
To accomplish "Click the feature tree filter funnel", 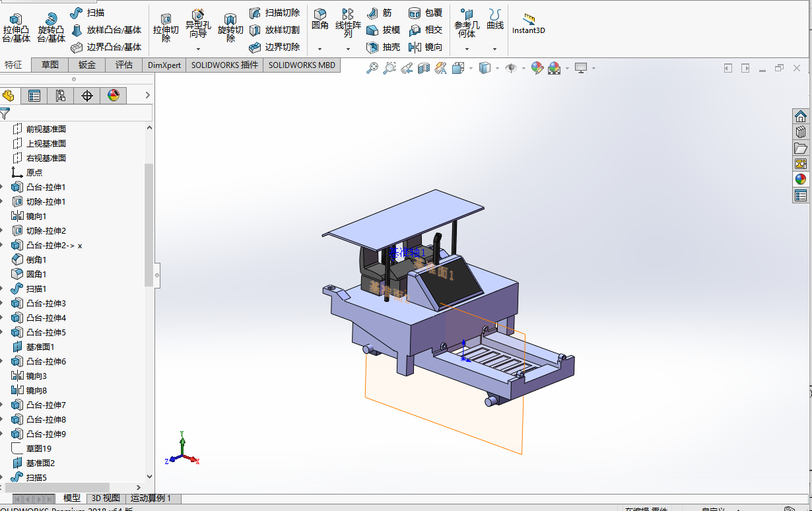I will [x=5, y=114].
